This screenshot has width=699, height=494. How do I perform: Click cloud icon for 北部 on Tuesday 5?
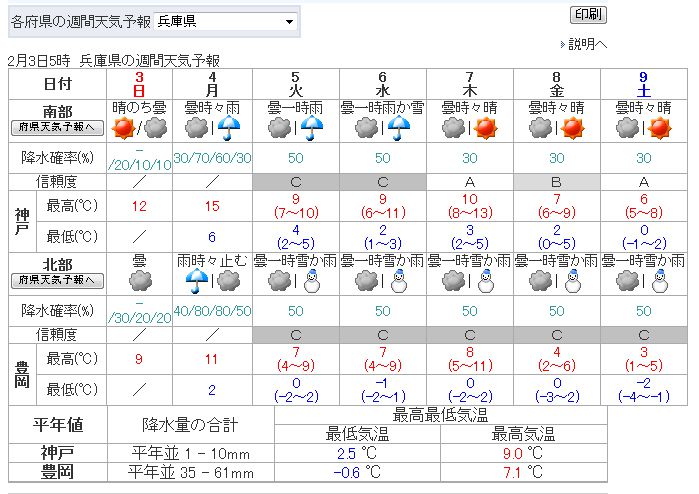click(x=280, y=281)
